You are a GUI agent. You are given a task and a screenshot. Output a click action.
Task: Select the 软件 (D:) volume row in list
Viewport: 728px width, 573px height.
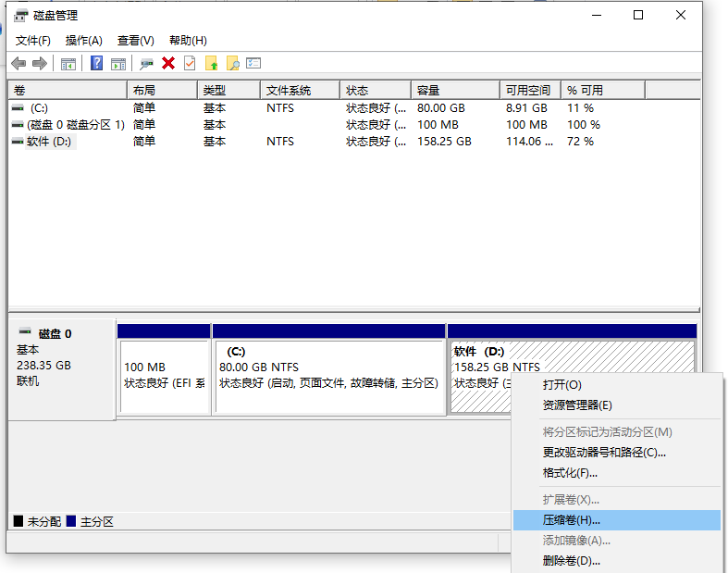[x=49, y=142]
